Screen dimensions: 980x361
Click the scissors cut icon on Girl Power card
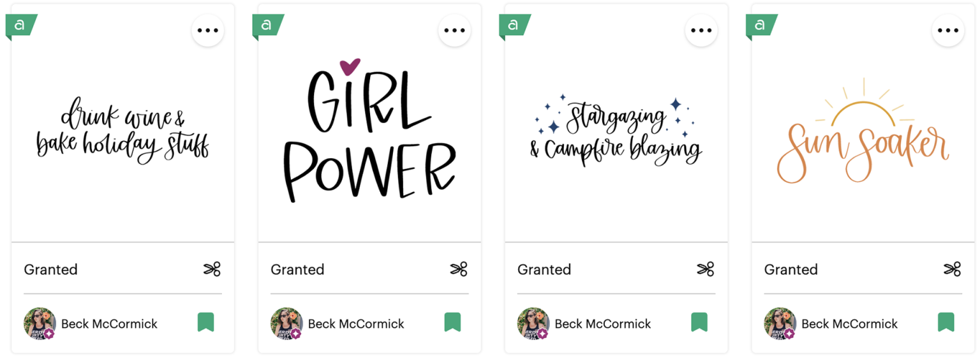(x=459, y=269)
